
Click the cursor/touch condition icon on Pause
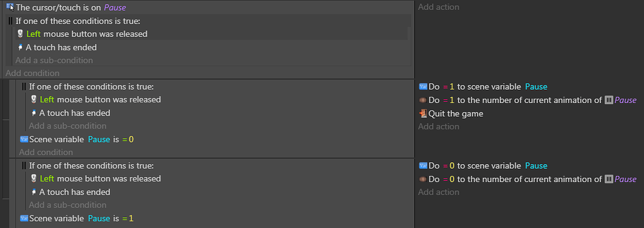[11, 7]
